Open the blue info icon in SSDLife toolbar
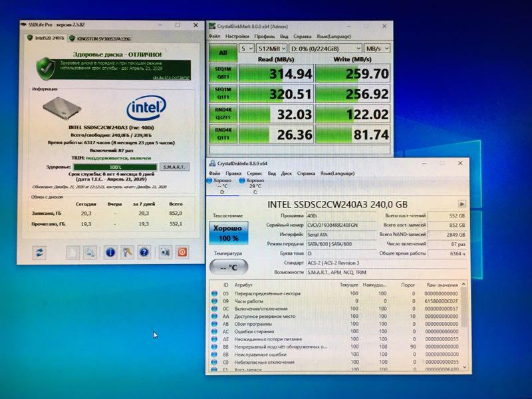This screenshot has height=399, width=532. click(110, 252)
